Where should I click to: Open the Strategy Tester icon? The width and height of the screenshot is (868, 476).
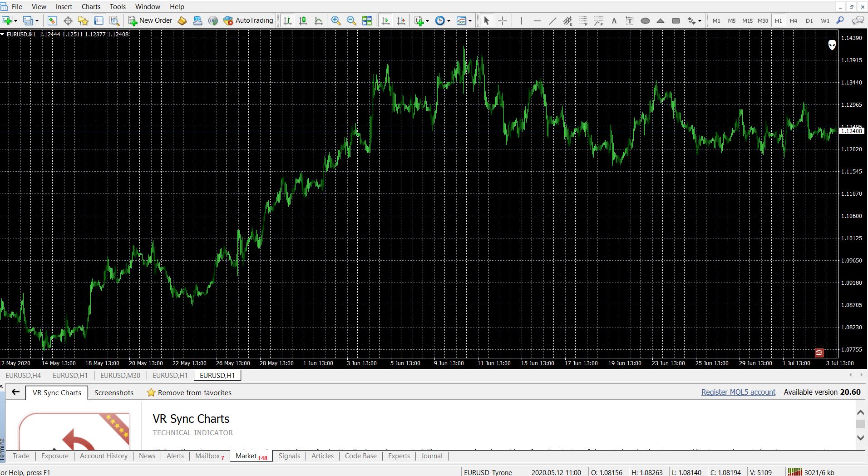(114, 20)
